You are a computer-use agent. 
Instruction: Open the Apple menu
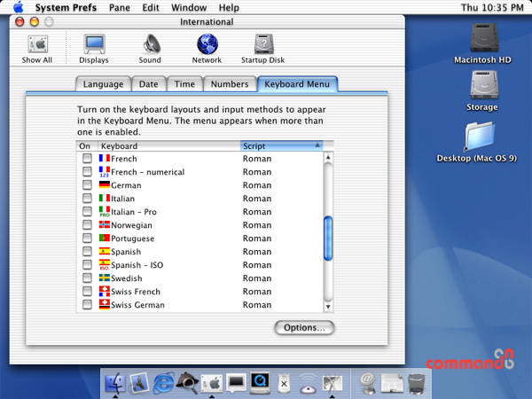pos(19,7)
